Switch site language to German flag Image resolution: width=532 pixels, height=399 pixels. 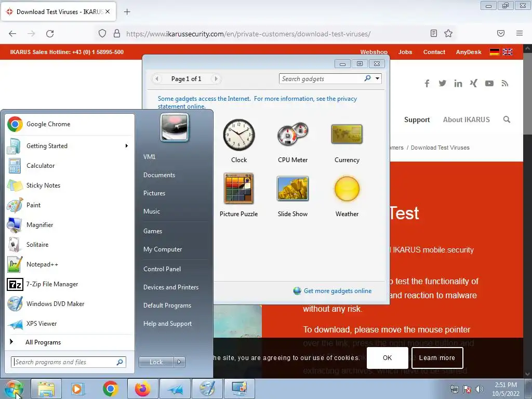click(x=495, y=52)
